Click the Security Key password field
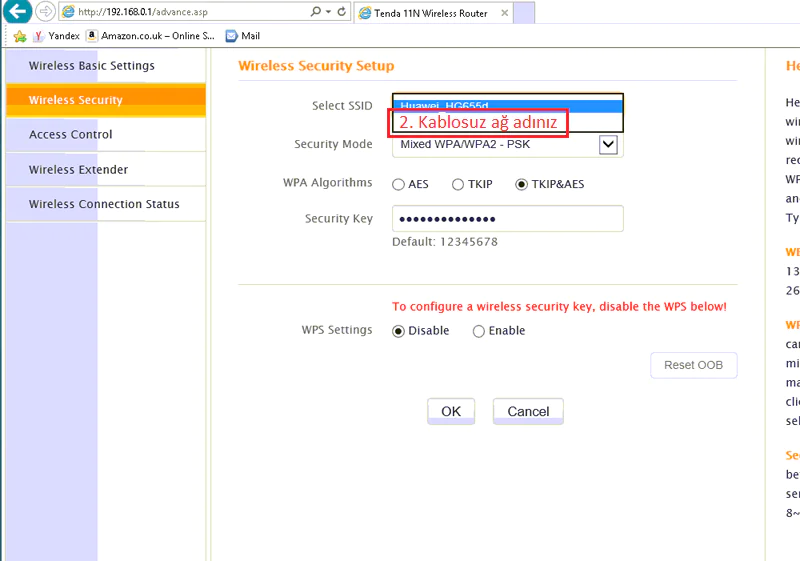 [508, 219]
